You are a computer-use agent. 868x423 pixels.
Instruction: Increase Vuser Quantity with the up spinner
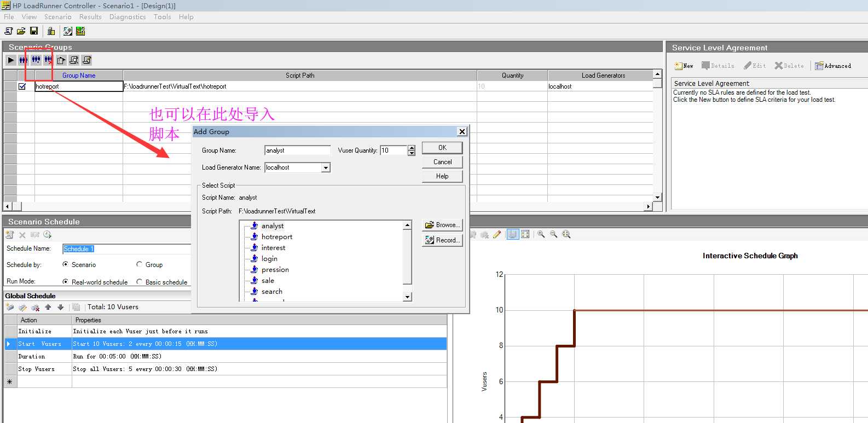pyautogui.click(x=412, y=148)
